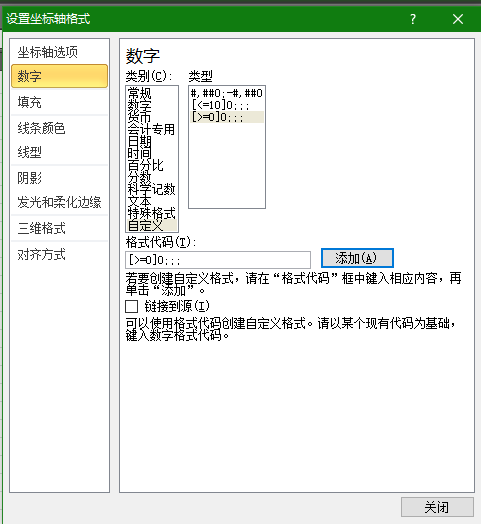Click into the 格式代码 input field
The width and height of the screenshot is (481, 524).
[x=218, y=260]
